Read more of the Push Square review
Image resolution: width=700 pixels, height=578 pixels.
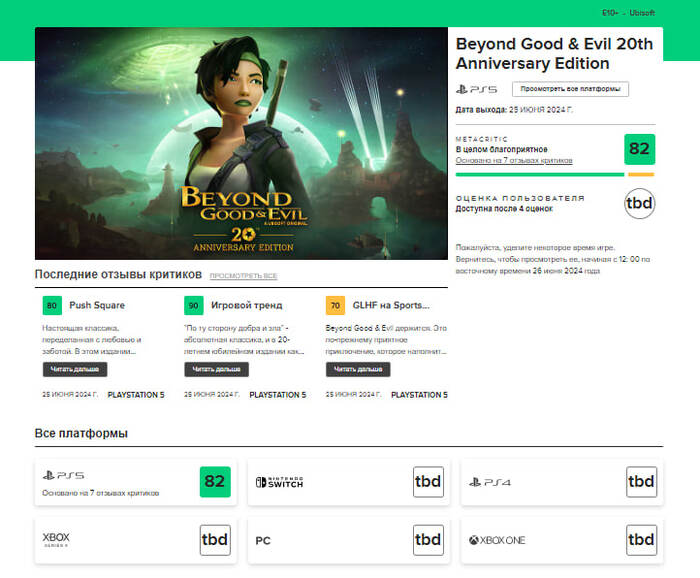74,369
